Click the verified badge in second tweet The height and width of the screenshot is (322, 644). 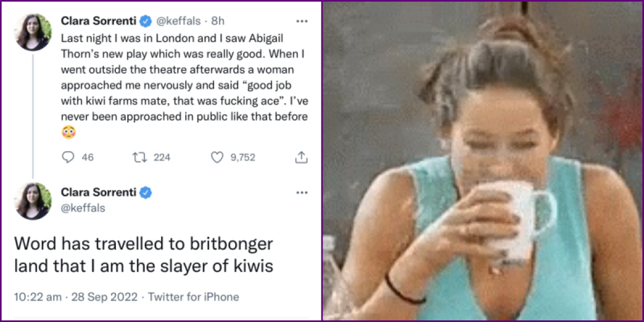pos(145,193)
